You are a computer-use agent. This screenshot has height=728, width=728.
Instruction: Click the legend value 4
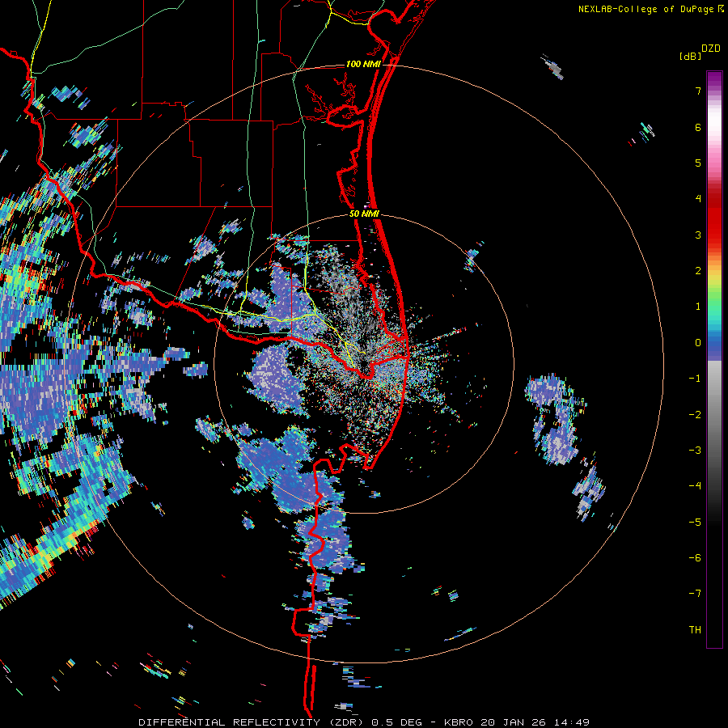point(698,199)
